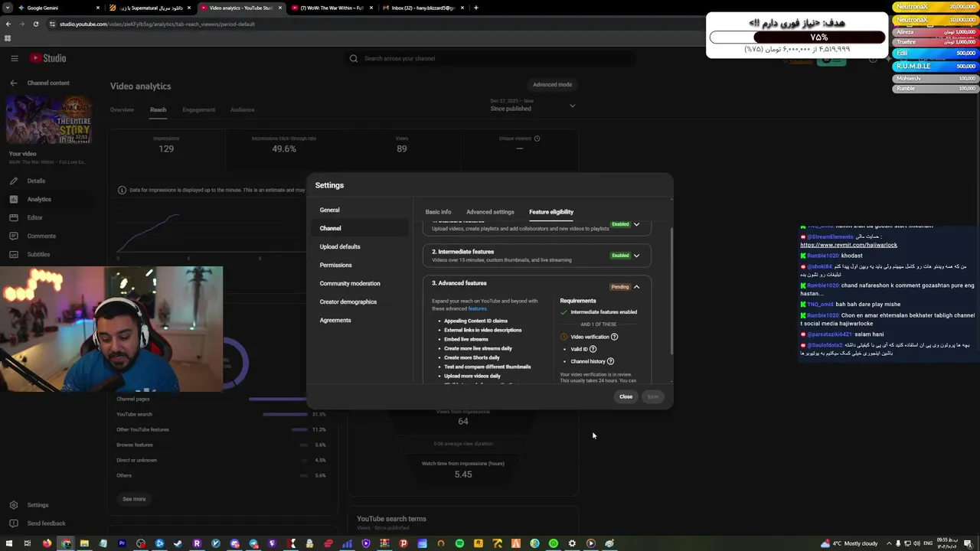Click the search magnifier icon
This screenshot has width=980, height=551.
pyautogui.click(x=354, y=58)
